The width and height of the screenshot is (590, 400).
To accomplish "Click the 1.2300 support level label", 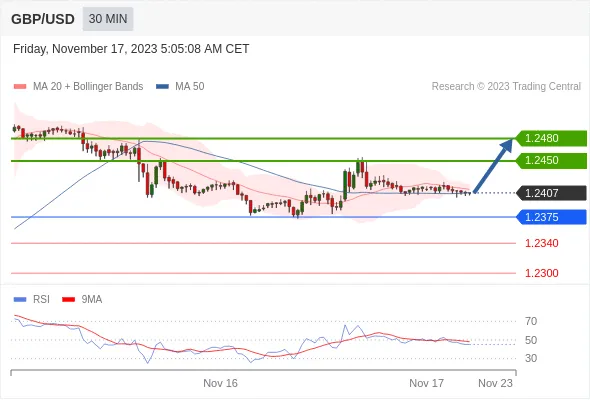I will (x=542, y=273).
